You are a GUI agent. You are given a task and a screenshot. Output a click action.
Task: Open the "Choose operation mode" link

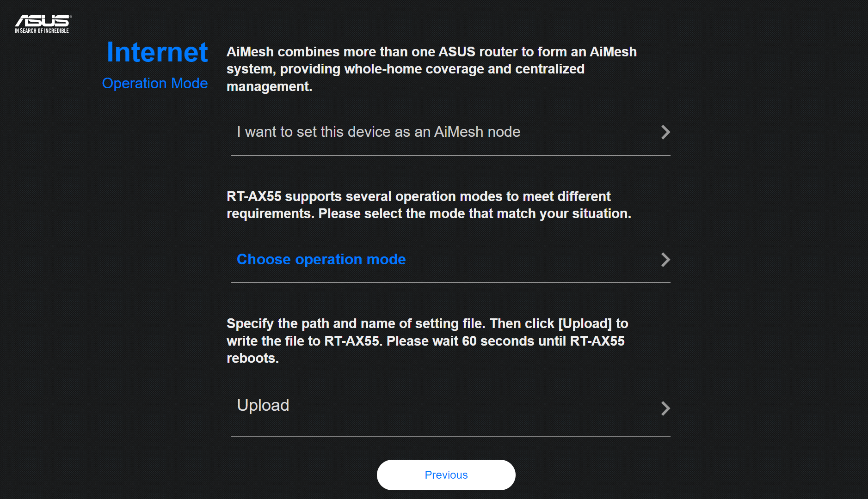click(x=321, y=260)
